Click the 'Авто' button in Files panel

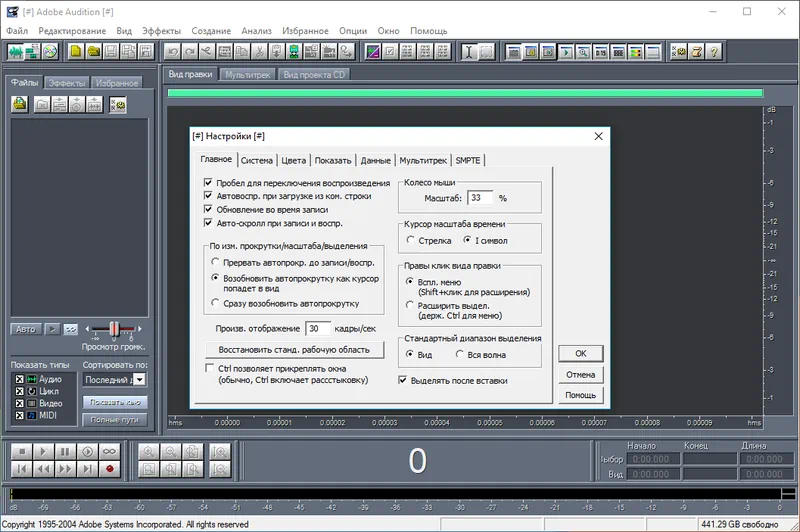(26, 330)
